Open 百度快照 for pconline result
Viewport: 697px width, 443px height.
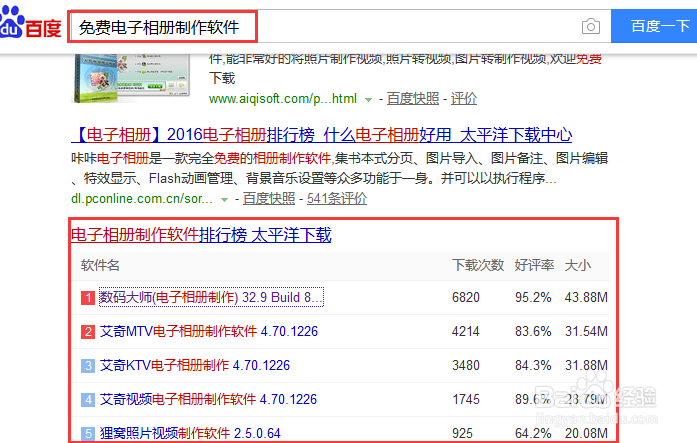coord(269,199)
